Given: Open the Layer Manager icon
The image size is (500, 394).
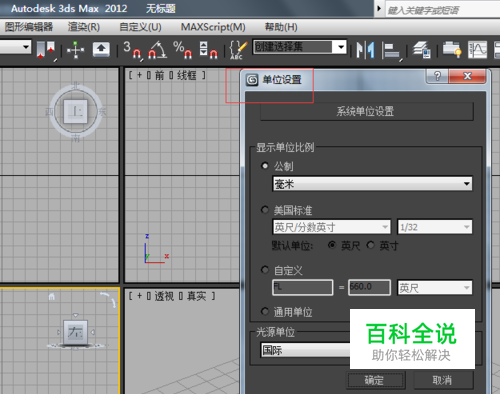Looking at the screenshot, I should (x=421, y=50).
